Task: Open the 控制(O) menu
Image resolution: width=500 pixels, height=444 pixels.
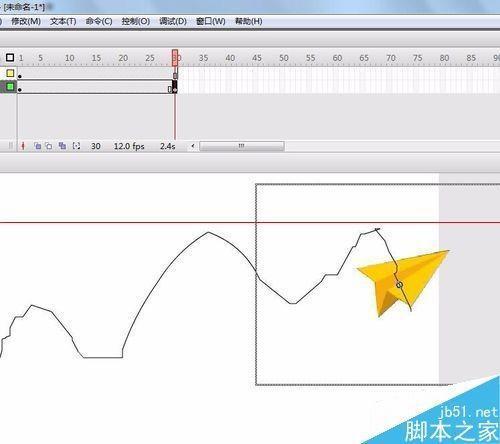Action: [135, 21]
